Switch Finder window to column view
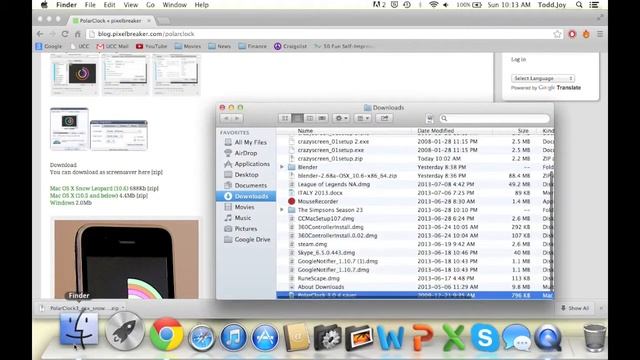Screen dimensions: 640x360 coord(310,118)
